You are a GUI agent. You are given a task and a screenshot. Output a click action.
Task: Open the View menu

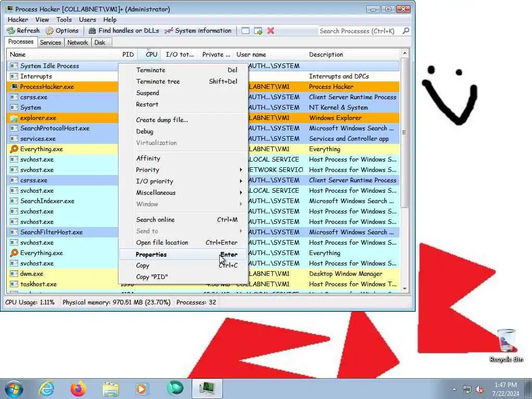(x=42, y=20)
